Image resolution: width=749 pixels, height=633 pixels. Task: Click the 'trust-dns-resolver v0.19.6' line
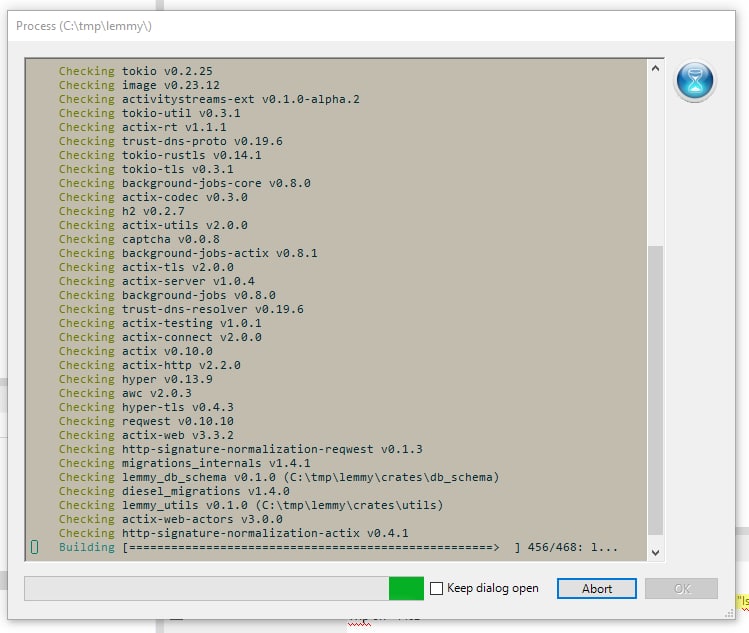[x=181, y=309]
